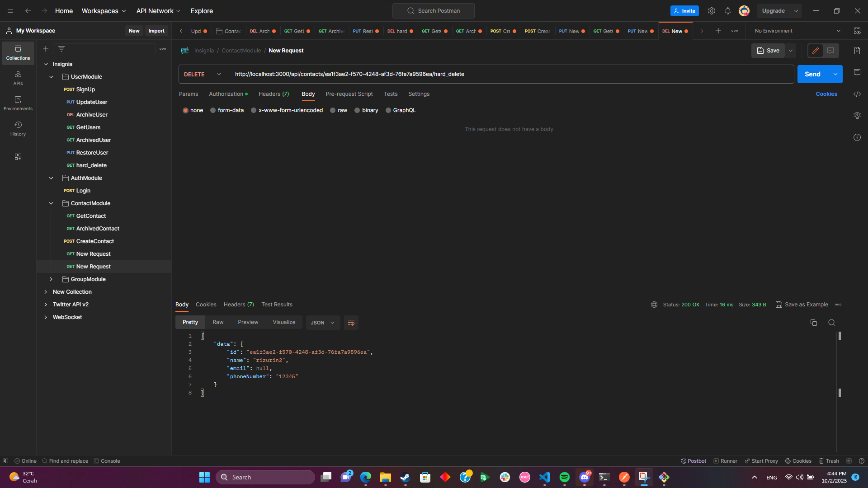Click Save as Example

pos(806,305)
